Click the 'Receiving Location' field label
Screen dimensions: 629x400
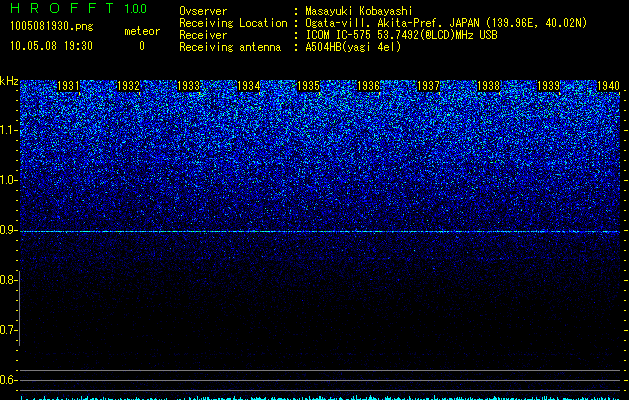point(233,23)
